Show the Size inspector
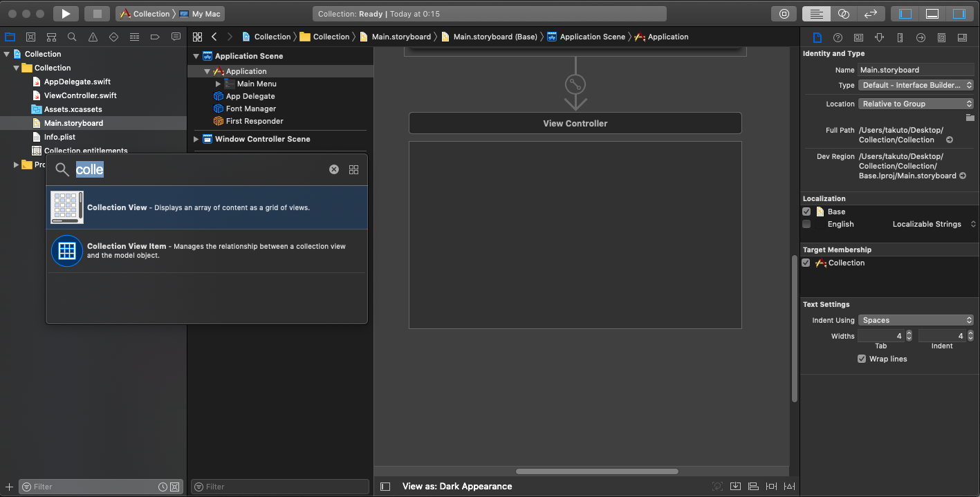 pyautogui.click(x=900, y=37)
